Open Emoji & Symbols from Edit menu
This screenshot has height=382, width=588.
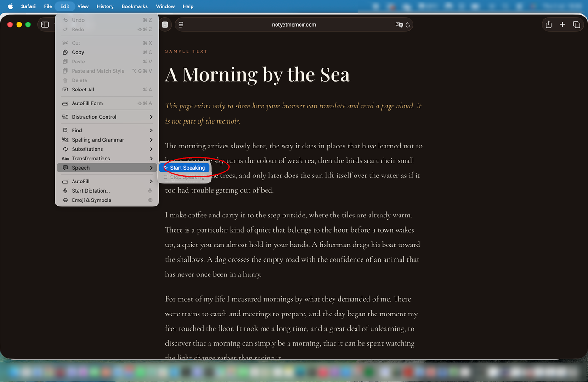[x=107, y=200]
